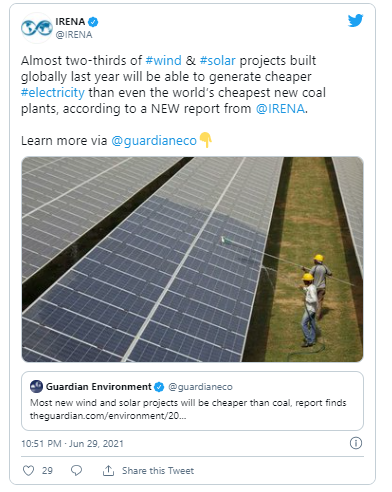The height and width of the screenshot is (492, 392).
Task: Open the tweet info circle icon
Action: click(x=356, y=443)
